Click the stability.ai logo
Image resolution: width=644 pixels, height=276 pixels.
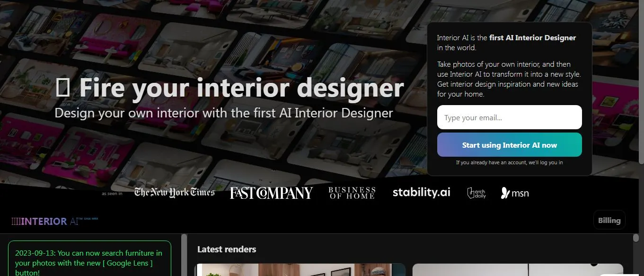click(422, 192)
